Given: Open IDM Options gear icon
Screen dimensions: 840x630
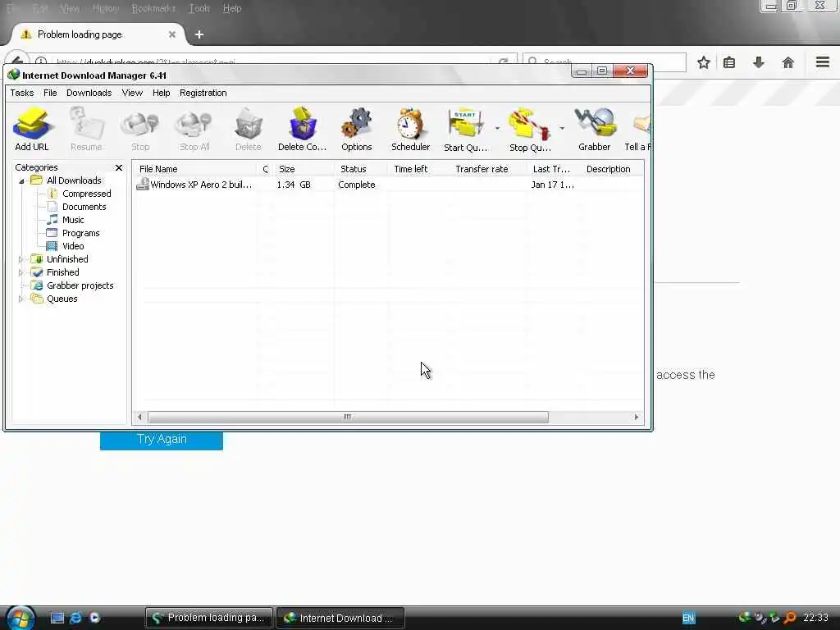Looking at the screenshot, I should point(356,129).
